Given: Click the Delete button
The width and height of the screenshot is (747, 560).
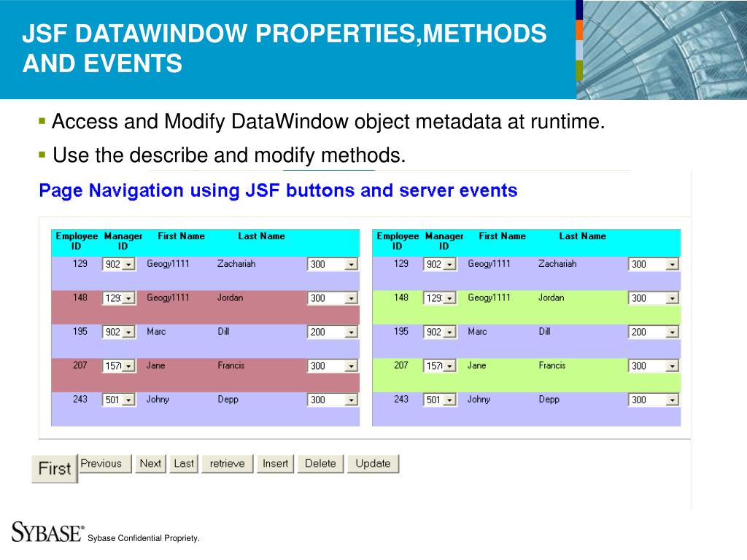Looking at the screenshot, I should click(321, 463).
